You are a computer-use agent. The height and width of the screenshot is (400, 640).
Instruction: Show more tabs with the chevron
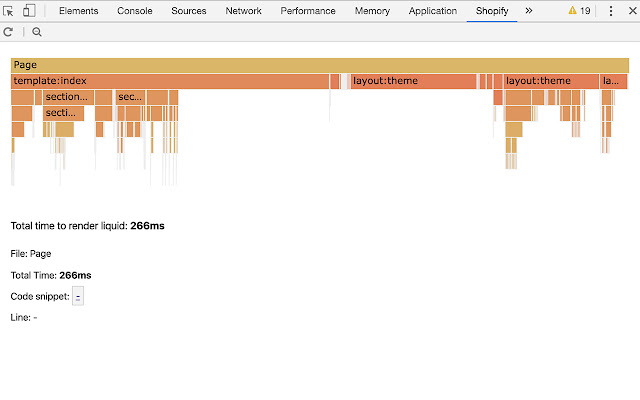529,11
